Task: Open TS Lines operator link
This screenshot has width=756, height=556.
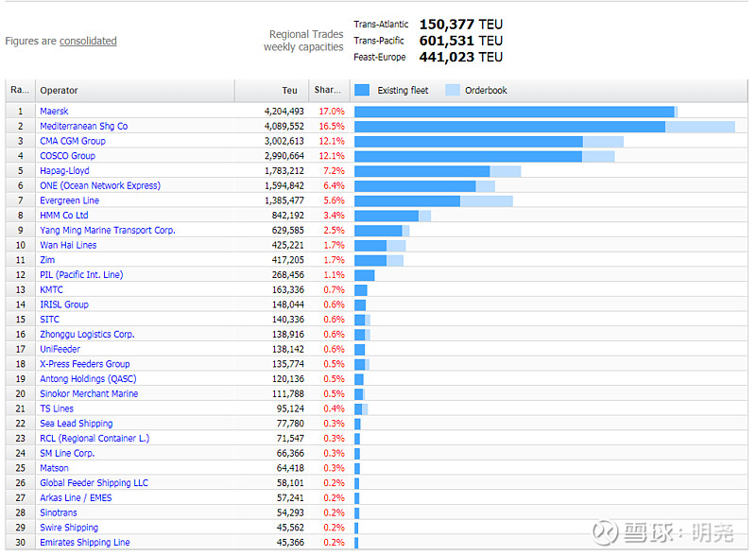Action: [57, 408]
